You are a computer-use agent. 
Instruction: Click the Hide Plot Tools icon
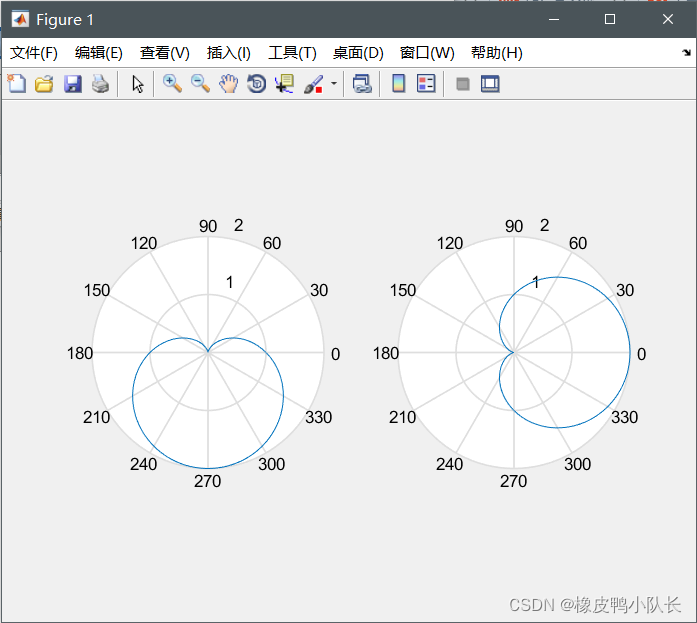tap(463, 84)
